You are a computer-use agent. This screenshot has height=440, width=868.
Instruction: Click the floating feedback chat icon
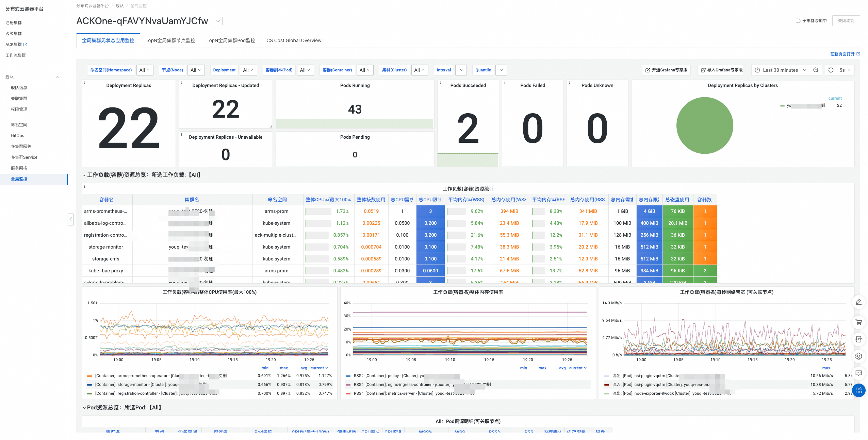coord(858,373)
